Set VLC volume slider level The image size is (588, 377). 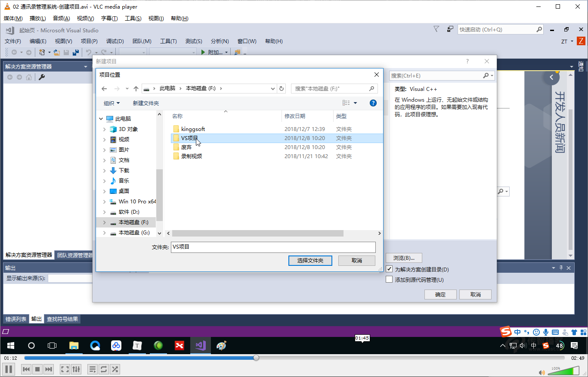click(563, 371)
